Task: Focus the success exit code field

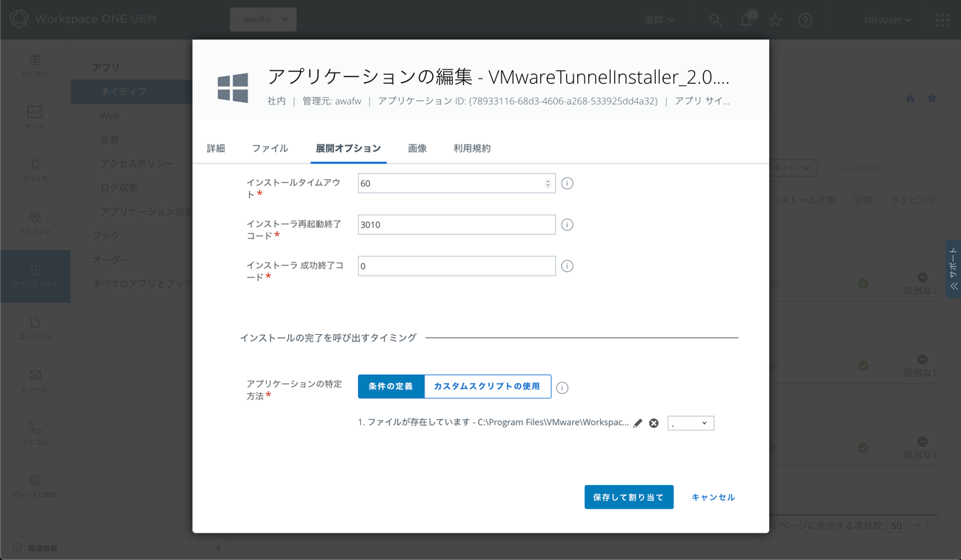Action: (456, 266)
